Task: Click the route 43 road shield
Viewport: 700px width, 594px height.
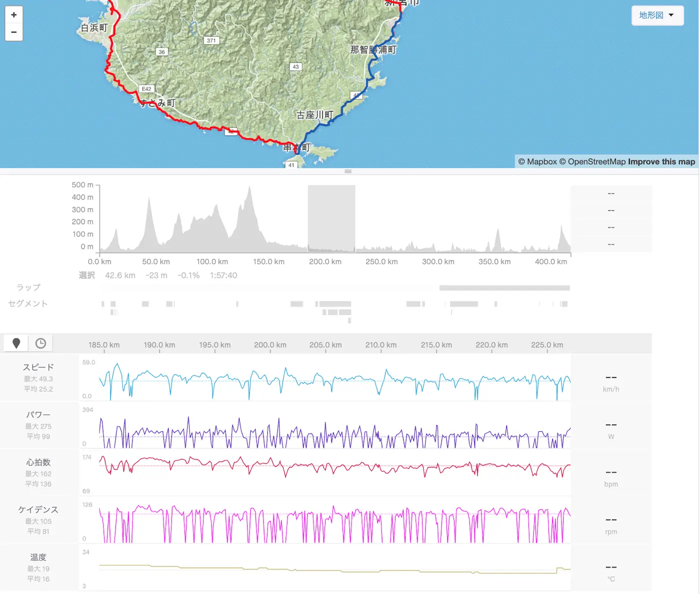Action: [x=295, y=67]
